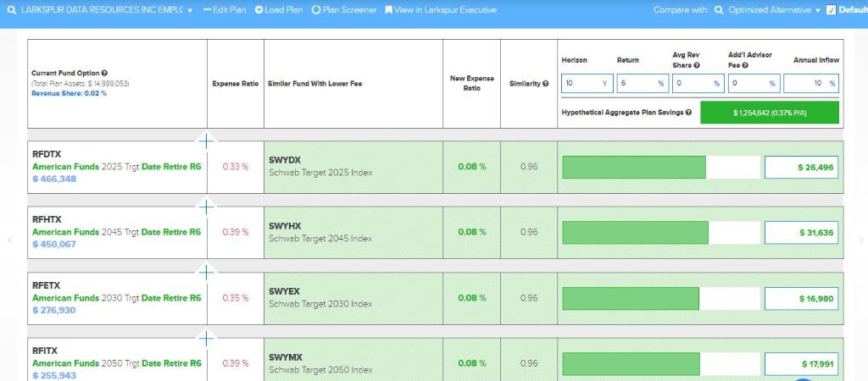Click plus icon above RFHTX row

tap(207, 207)
